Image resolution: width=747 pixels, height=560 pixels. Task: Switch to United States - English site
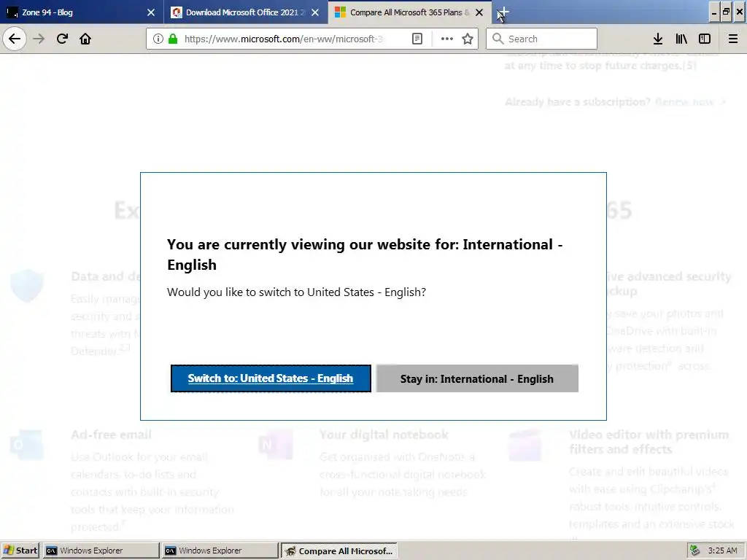[271, 378]
